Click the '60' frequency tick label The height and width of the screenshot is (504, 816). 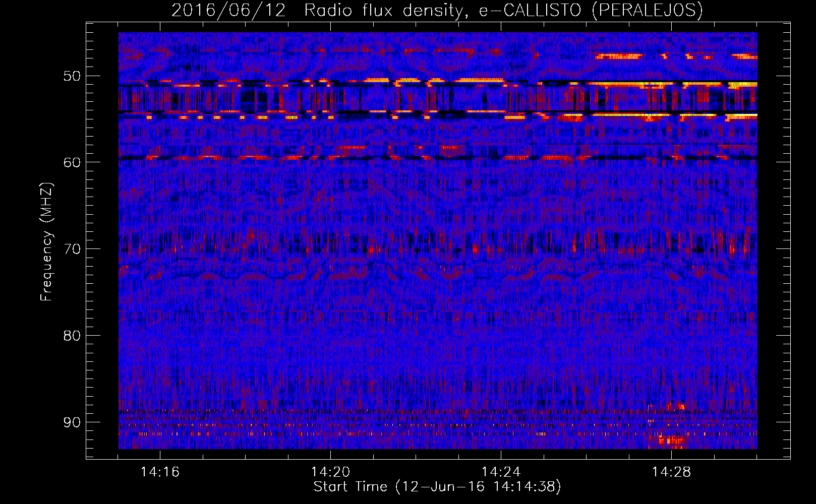72,162
